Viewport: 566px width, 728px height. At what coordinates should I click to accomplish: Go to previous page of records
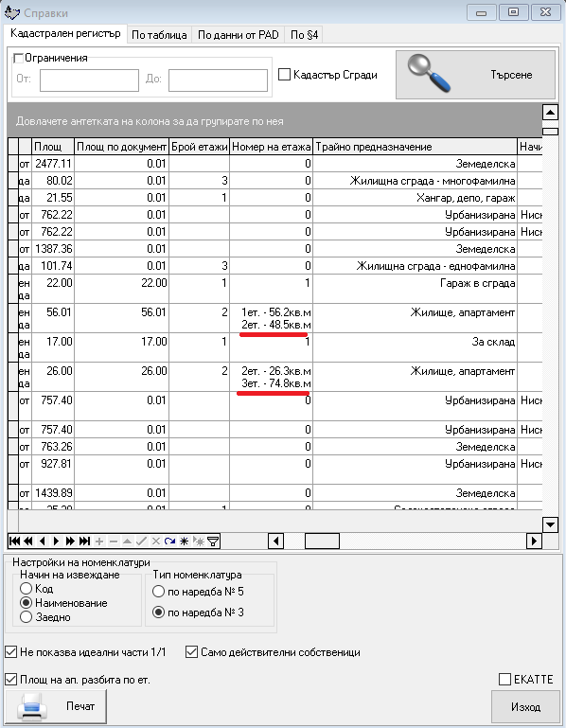point(28,541)
